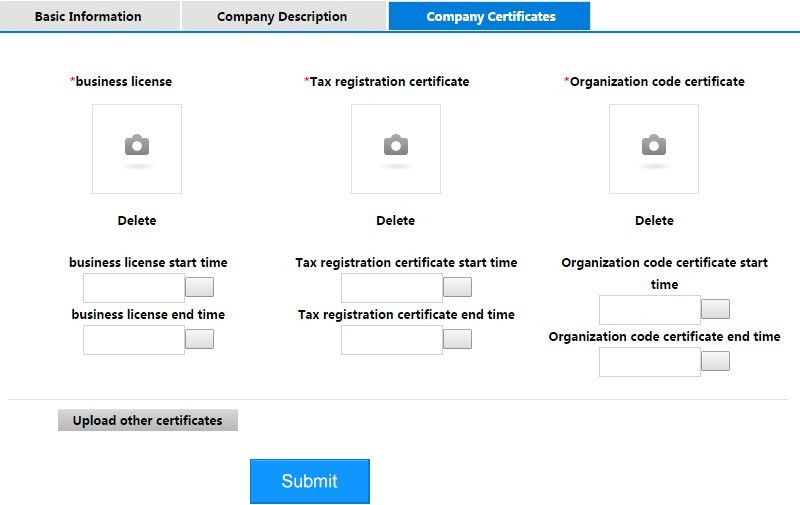Click Upload other certificates button
This screenshot has width=800, height=505.
[x=148, y=420]
